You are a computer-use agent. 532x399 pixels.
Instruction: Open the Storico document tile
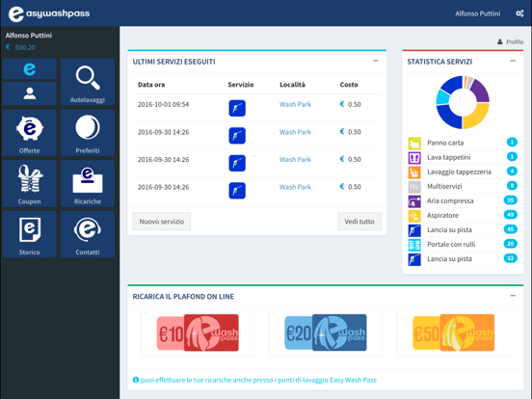30,234
